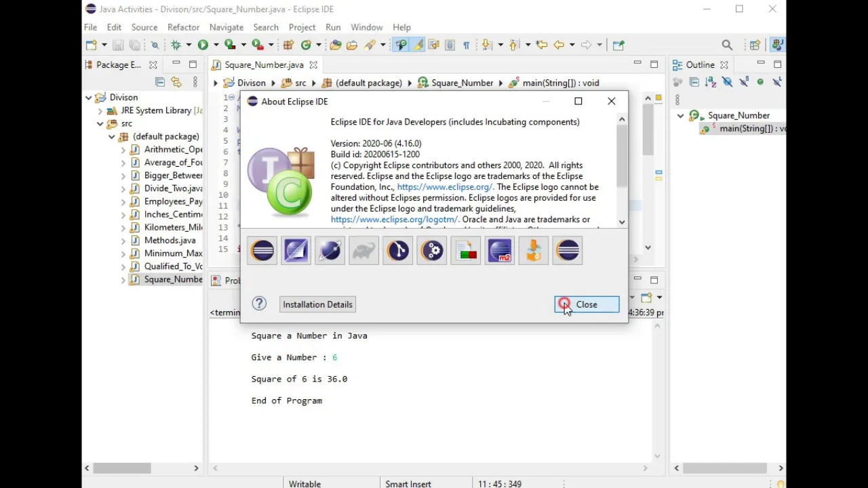Switch to the Square_Number.java editor tab
The image size is (868, 488).
click(264, 65)
